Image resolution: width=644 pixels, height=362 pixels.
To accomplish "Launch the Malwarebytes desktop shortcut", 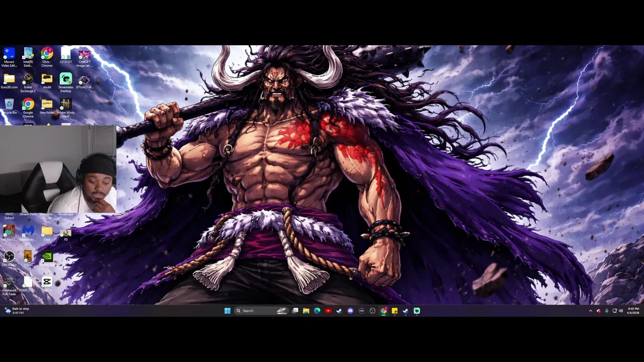I will pos(28,233).
